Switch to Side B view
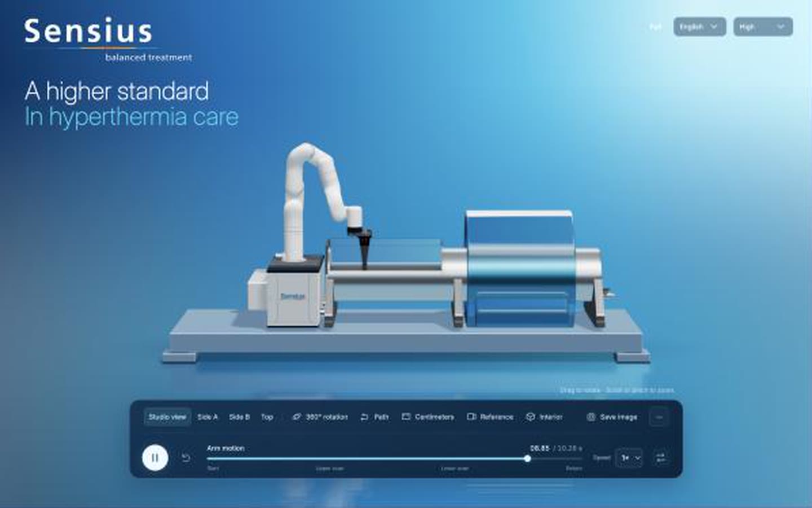812x508 pixels. 239,417
